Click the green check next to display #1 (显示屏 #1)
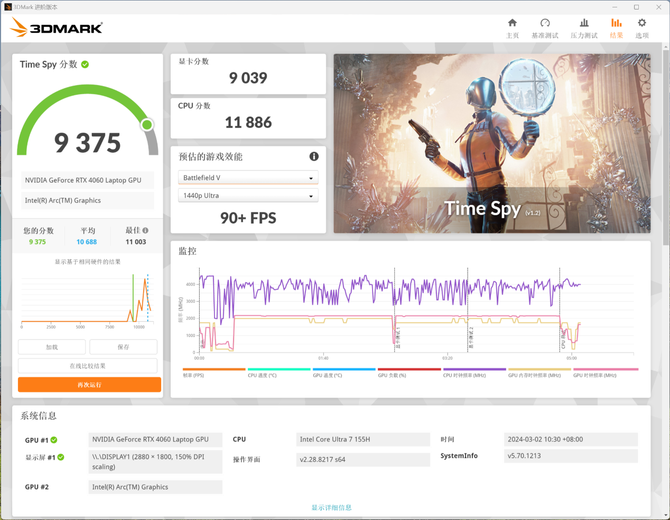The image size is (670, 520). [x=61, y=457]
